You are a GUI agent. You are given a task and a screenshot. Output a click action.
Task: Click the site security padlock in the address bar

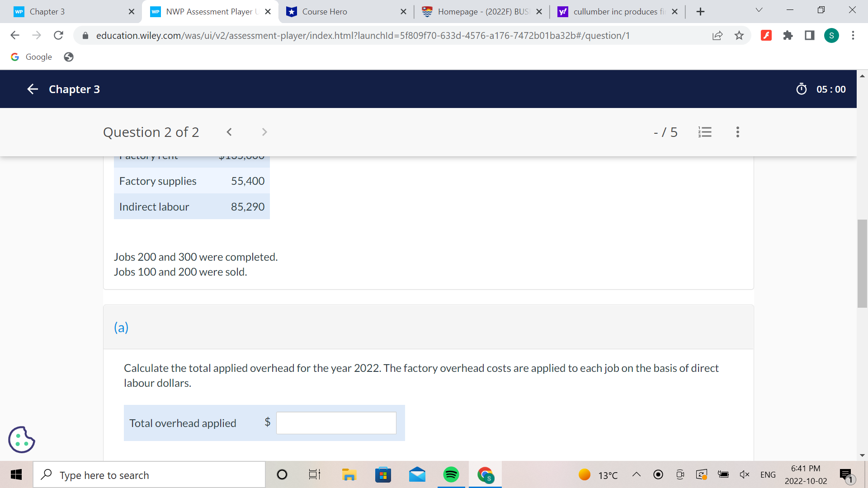click(x=85, y=35)
